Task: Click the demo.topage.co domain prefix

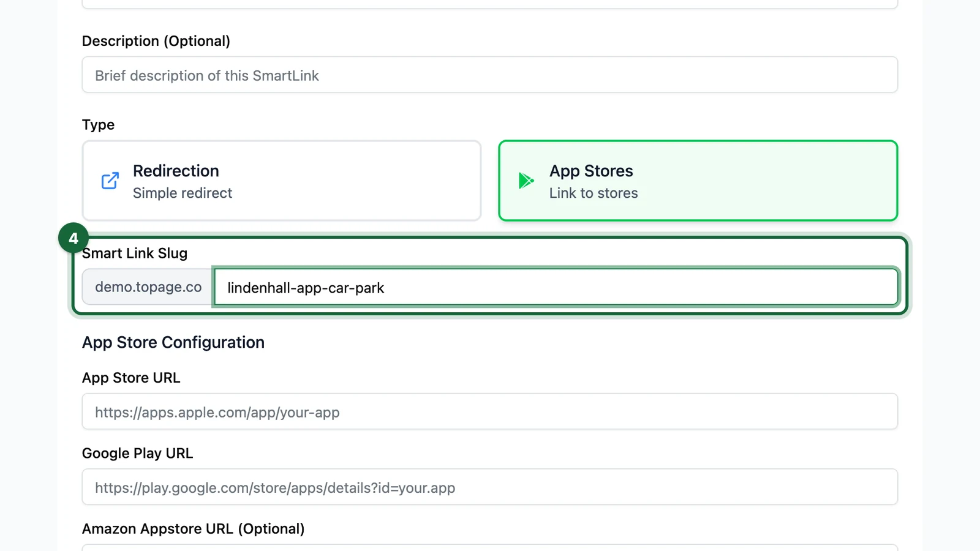Action: [148, 287]
